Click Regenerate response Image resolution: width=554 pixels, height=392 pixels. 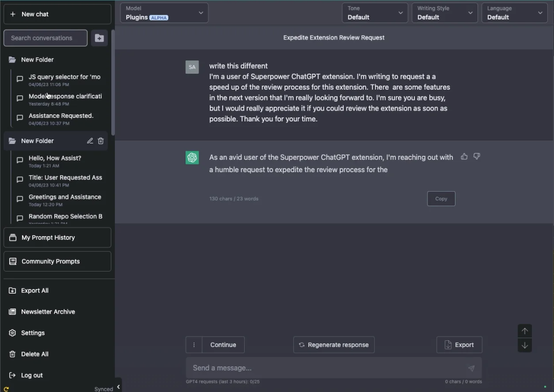coord(334,345)
